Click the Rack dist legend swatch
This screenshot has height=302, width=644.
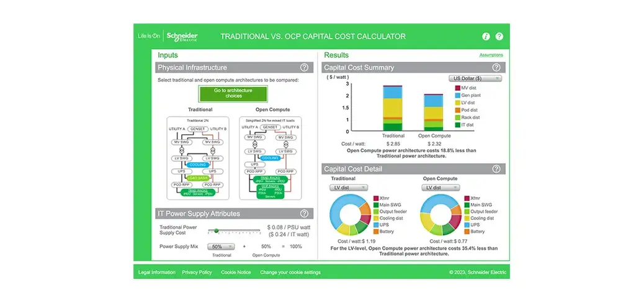[x=457, y=117]
